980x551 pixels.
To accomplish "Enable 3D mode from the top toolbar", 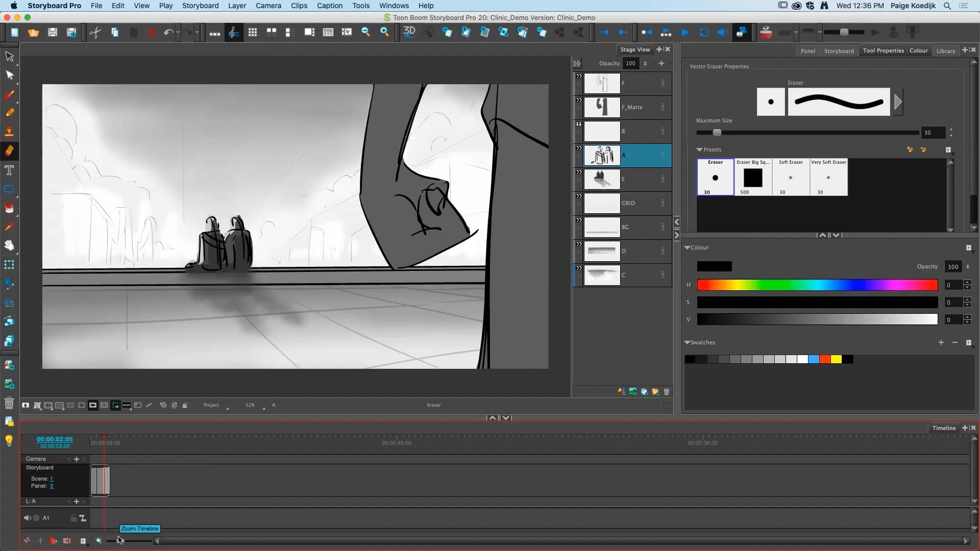I will [x=408, y=32].
